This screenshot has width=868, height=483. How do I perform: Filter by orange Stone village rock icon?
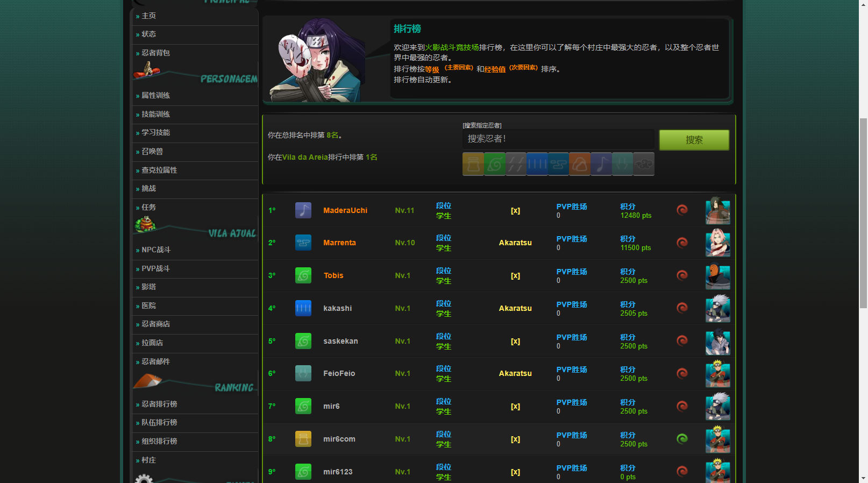click(x=579, y=164)
